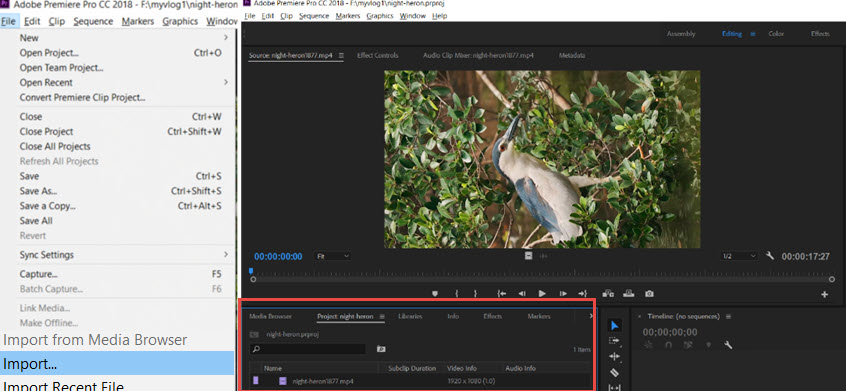Click the Go to In button
Viewport: 846px width, 391px height.
(x=501, y=294)
